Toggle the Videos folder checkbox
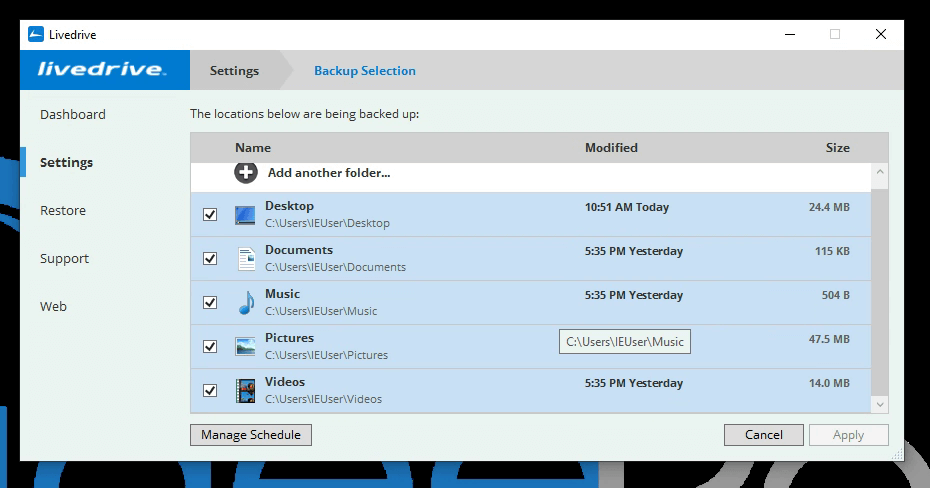This screenshot has width=930, height=488. [x=210, y=391]
